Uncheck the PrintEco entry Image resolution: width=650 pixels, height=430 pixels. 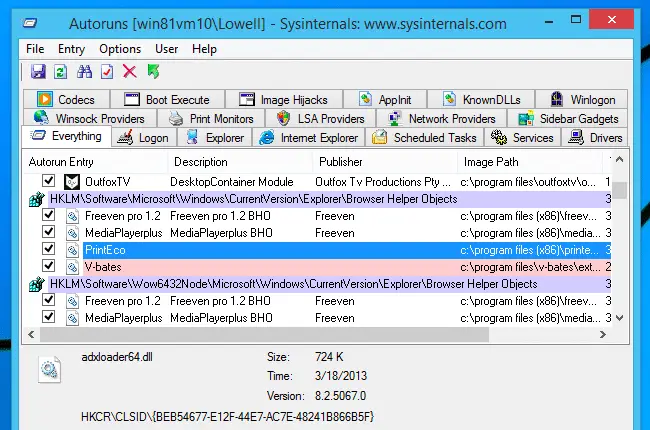tap(49, 248)
